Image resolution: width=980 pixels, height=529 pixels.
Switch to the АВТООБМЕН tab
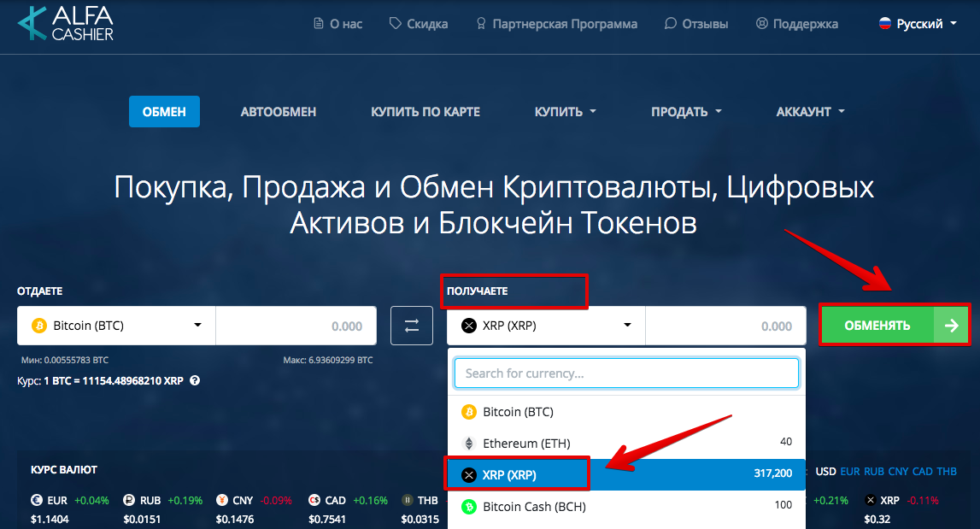click(x=279, y=112)
